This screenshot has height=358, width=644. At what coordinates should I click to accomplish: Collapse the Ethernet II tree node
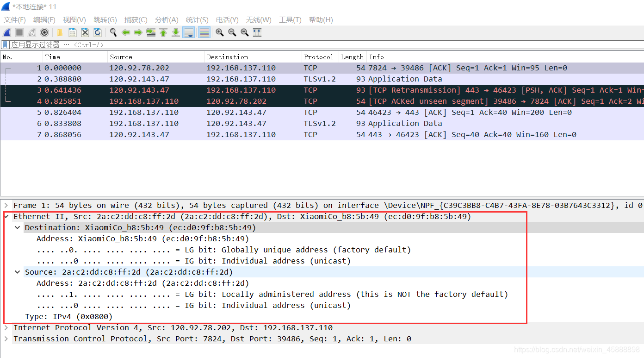pyautogui.click(x=6, y=216)
